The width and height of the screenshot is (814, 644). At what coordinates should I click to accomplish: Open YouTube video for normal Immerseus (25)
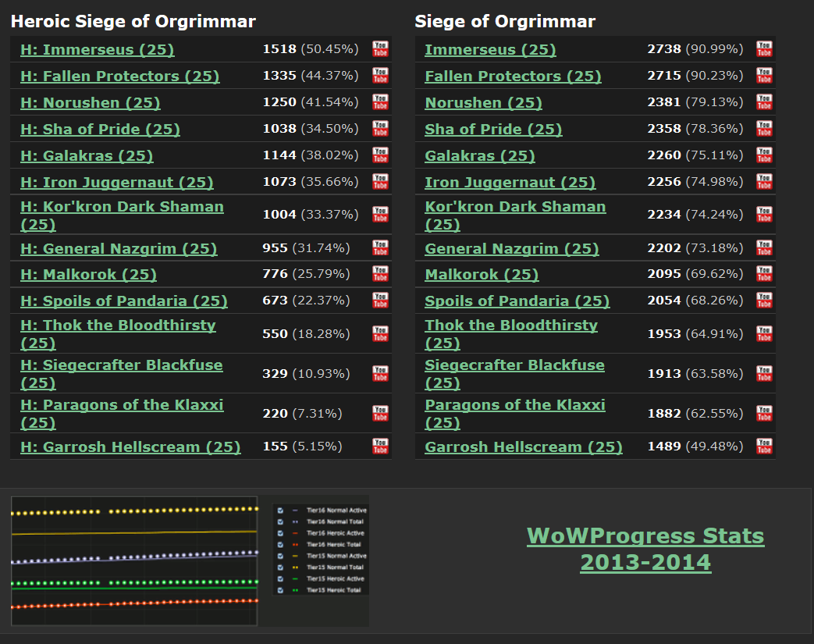click(x=764, y=49)
